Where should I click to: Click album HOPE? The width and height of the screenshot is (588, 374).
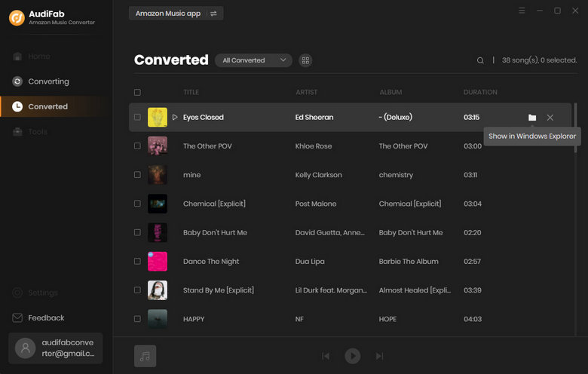click(x=387, y=319)
